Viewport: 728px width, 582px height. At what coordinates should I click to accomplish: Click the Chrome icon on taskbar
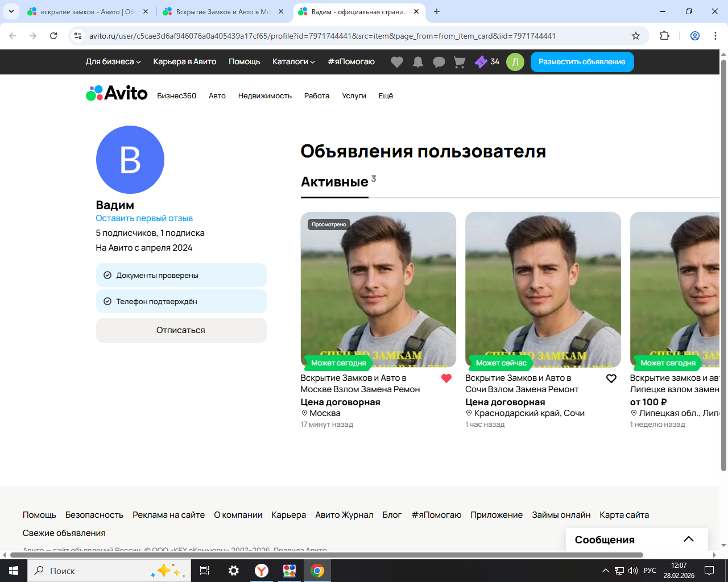point(317,571)
